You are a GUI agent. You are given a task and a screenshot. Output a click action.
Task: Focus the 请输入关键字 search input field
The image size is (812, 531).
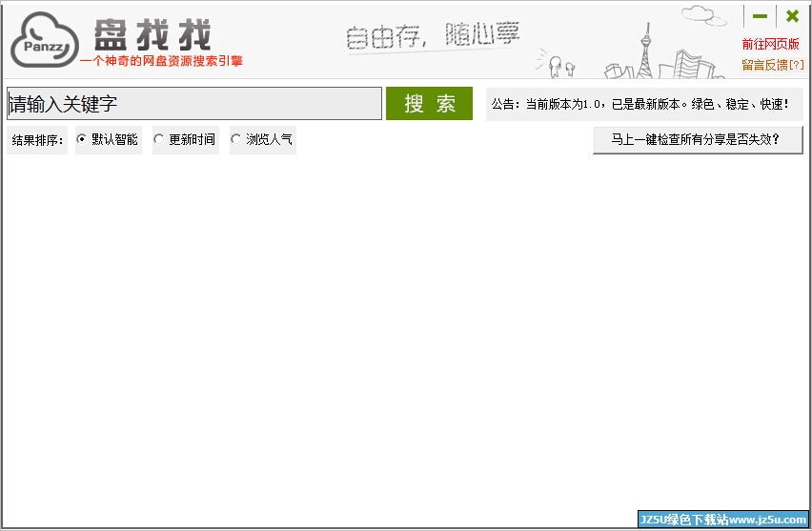[194, 104]
